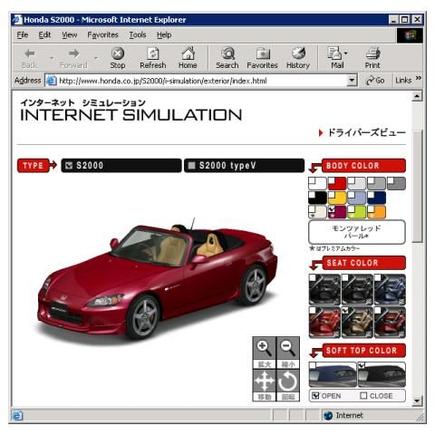Select the move (移動) tool
This screenshot has height=435, width=435.
tap(264, 385)
